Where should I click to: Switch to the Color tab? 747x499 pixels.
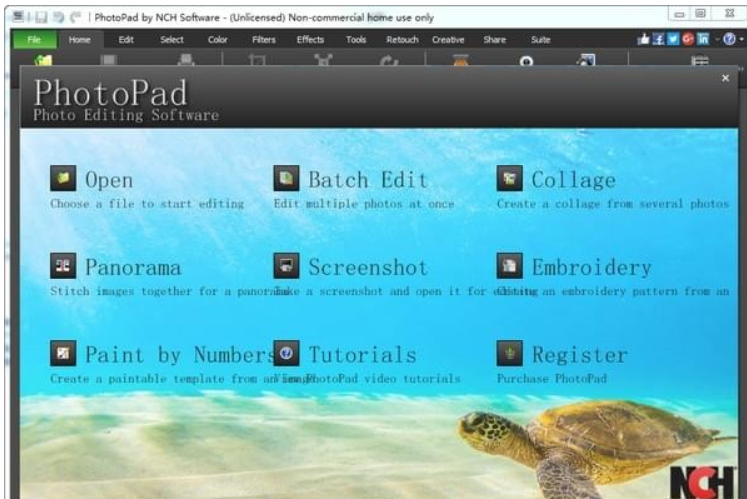pyautogui.click(x=217, y=40)
